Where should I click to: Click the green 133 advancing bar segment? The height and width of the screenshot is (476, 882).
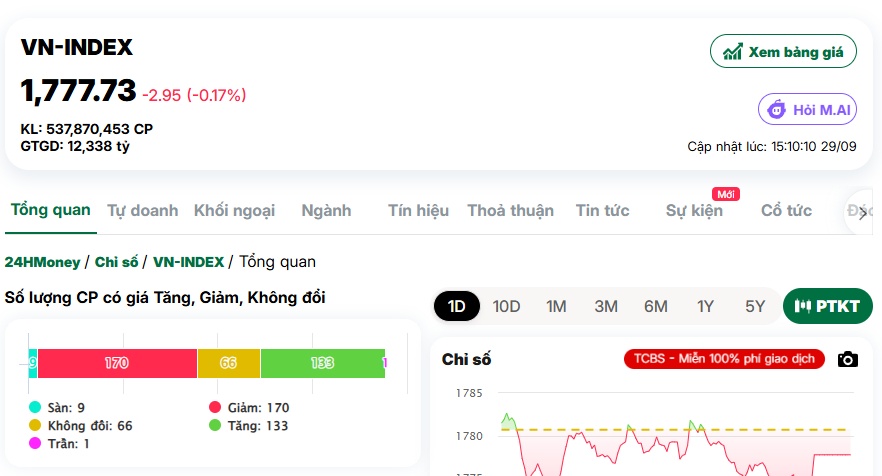coord(322,363)
